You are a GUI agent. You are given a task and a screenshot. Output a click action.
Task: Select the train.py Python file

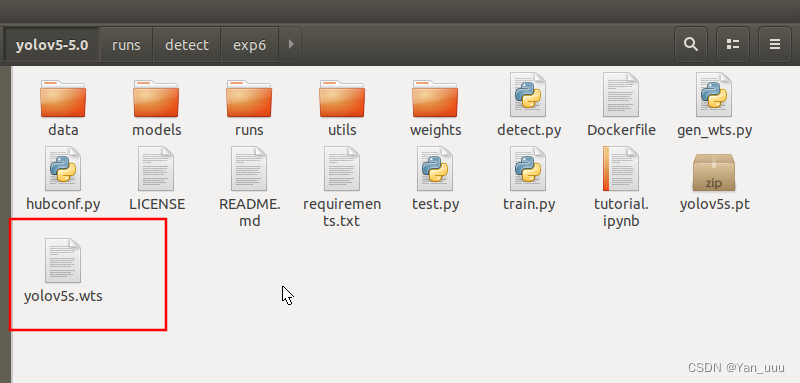(x=528, y=169)
